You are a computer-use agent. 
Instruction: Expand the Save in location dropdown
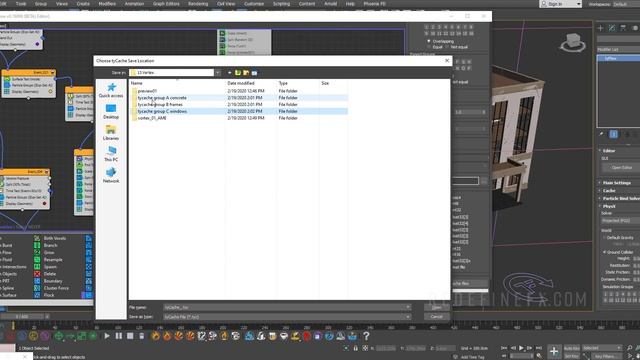(218, 73)
